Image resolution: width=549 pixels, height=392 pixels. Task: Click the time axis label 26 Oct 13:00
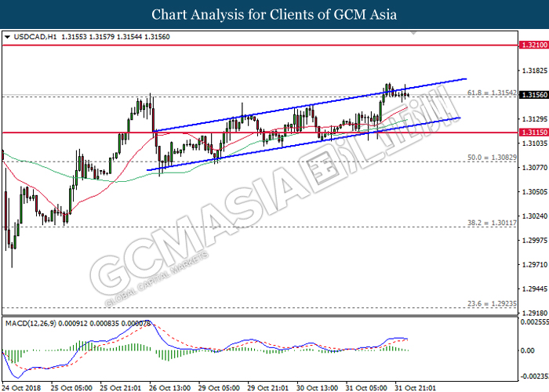170,388
